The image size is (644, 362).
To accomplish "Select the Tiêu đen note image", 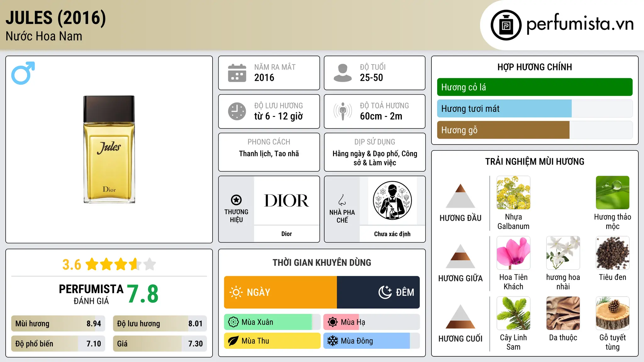I will pyautogui.click(x=612, y=253).
